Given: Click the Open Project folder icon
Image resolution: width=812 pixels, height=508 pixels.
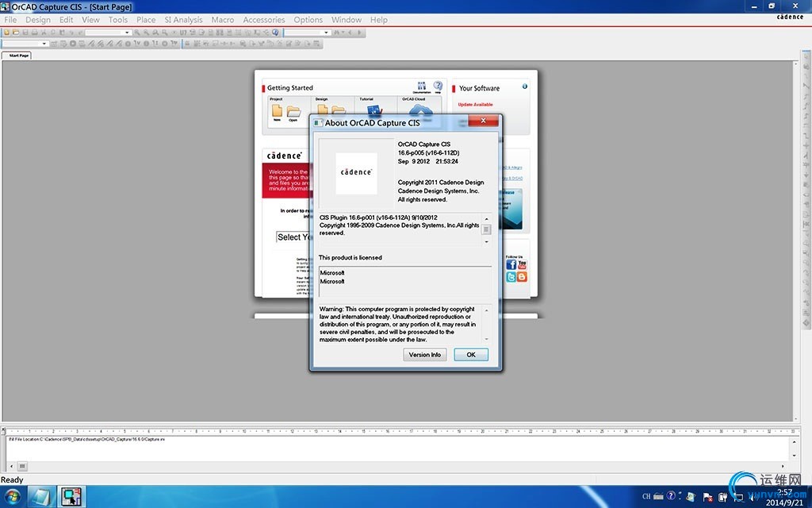Looking at the screenshot, I should coord(293,111).
